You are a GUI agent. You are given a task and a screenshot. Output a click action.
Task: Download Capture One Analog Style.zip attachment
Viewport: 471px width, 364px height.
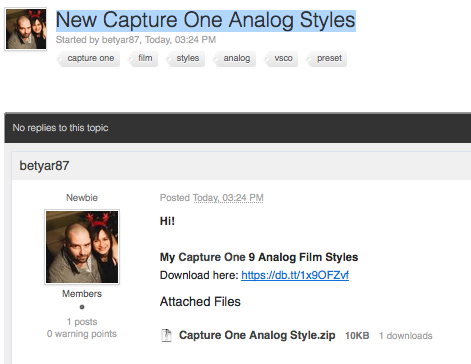point(257,335)
